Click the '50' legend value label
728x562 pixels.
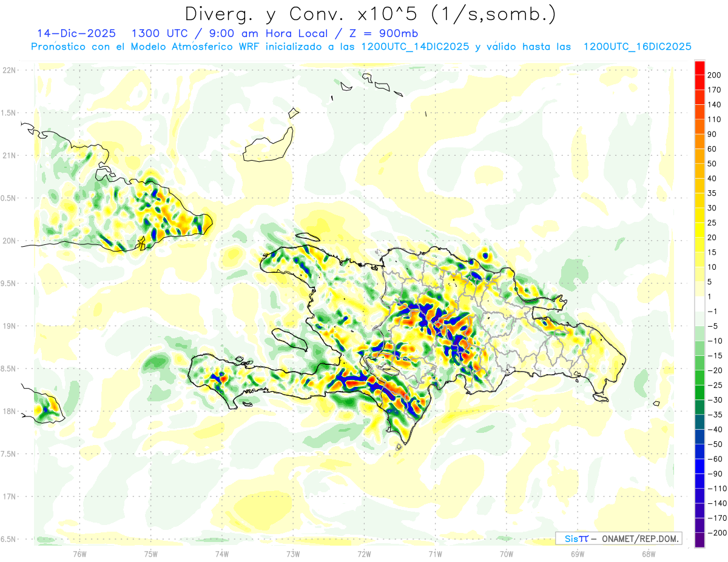(x=712, y=164)
